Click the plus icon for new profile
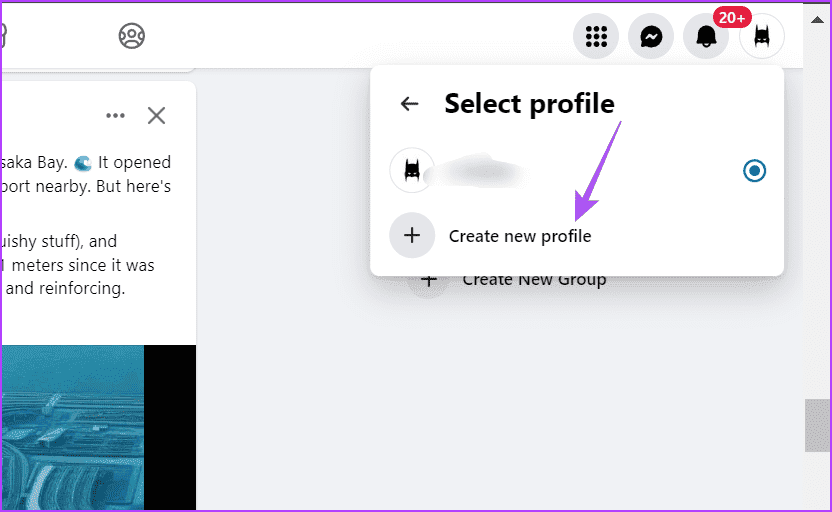Viewport: 832px width, 512px height. tap(412, 235)
